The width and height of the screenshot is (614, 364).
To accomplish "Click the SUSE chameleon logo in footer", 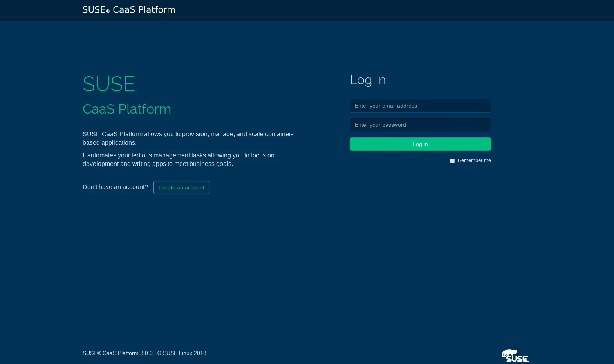I will point(515,356).
